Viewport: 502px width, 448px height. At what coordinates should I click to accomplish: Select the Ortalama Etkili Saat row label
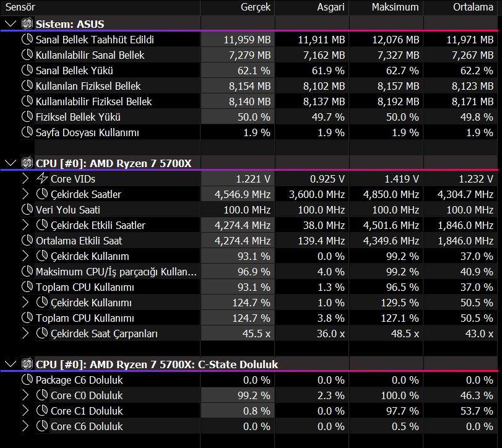coord(79,241)
